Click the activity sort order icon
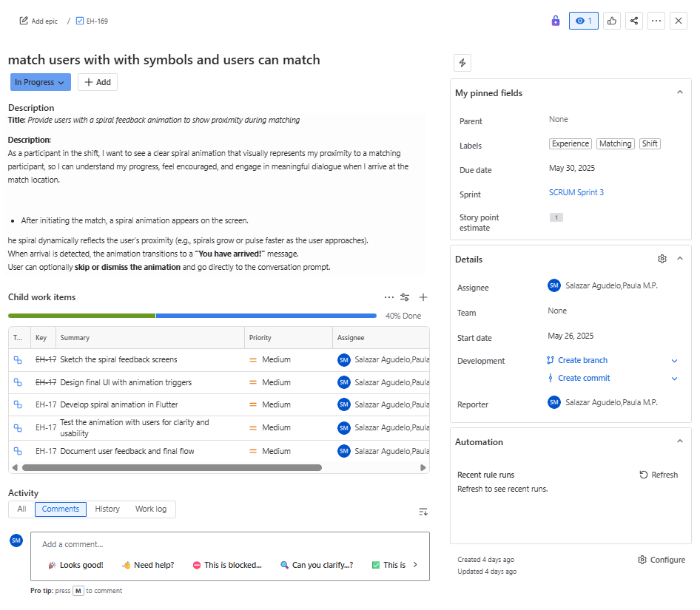 pyautogui.click(x=423, y=512)
